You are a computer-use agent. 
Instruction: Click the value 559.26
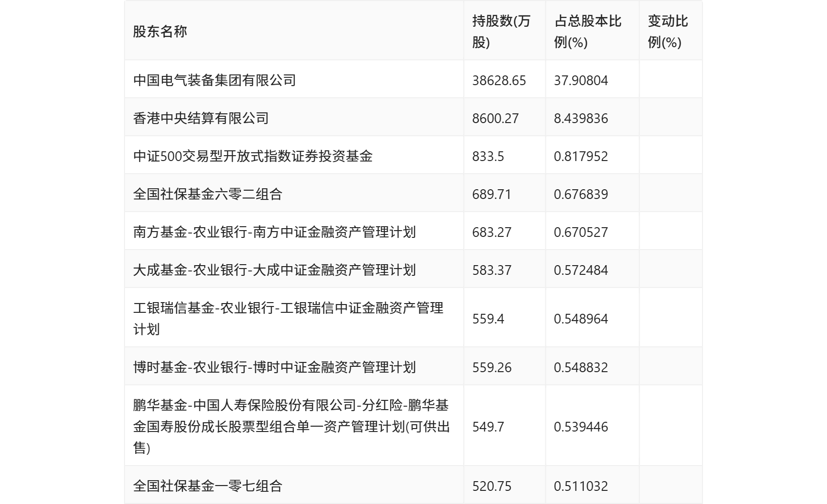point(491,367)
